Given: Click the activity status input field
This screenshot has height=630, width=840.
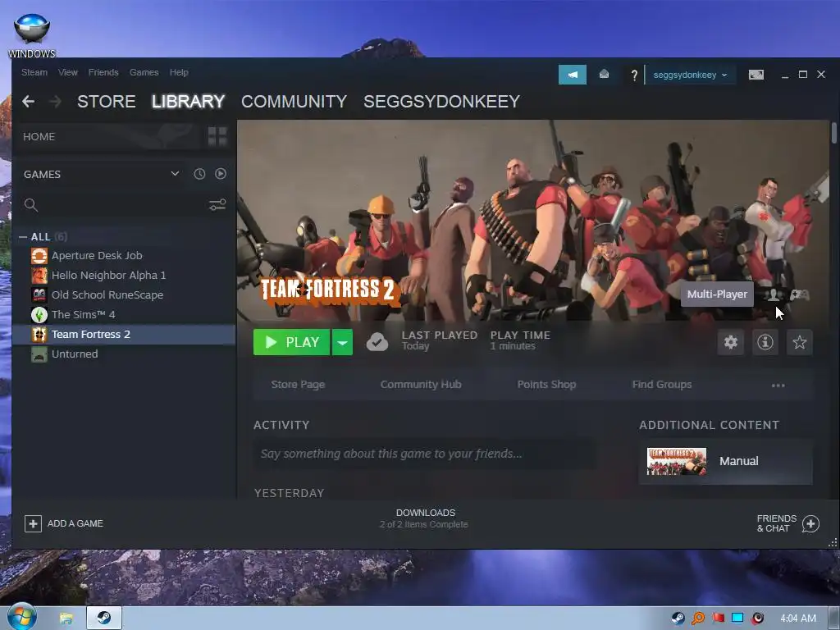Looking at the screenshot, I should point(424,454).
